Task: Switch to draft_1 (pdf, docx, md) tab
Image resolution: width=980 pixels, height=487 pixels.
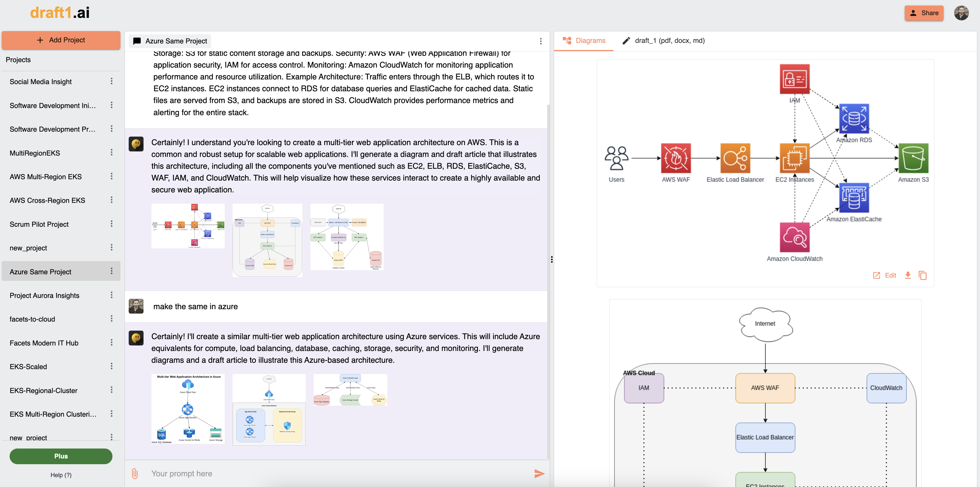Action: coord(664,41)
